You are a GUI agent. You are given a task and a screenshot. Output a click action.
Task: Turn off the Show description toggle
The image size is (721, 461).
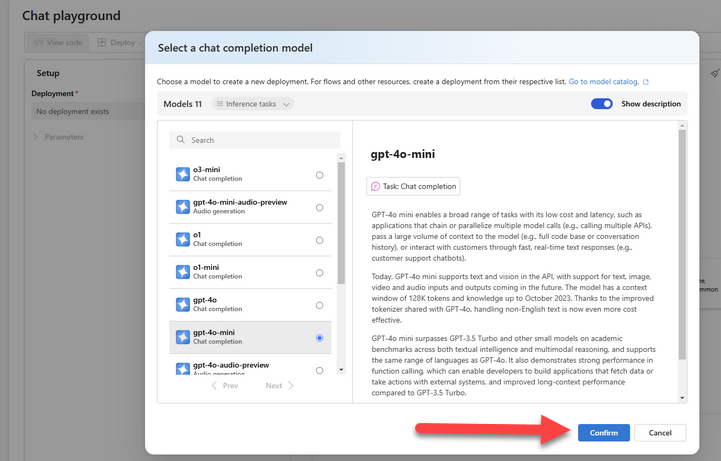(x=601, y=104)
